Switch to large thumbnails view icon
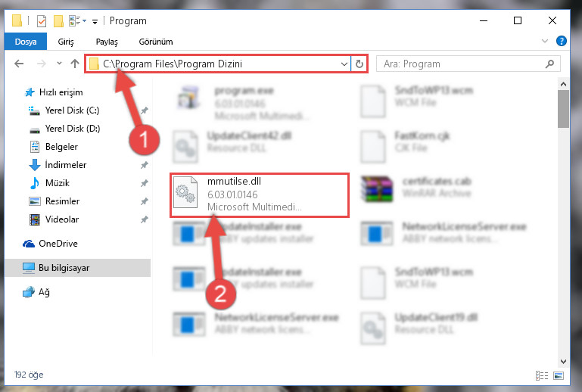This screenshot has height=392, width=582. 559,375
